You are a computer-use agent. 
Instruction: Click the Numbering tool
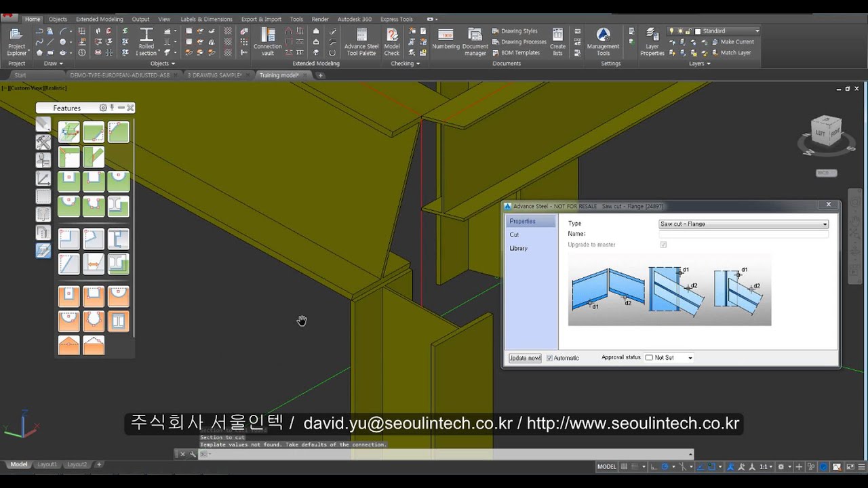(x=446, y=39)
